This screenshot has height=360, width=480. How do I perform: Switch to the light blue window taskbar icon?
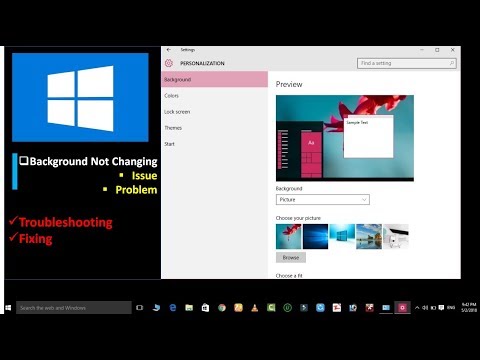click(x=386, y=308)
